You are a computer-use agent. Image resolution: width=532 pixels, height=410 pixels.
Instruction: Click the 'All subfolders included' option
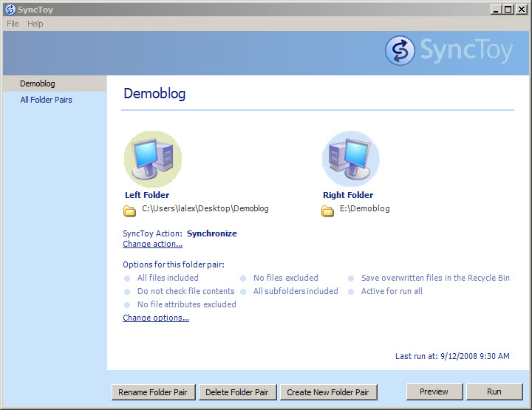(x=296, y=291)
